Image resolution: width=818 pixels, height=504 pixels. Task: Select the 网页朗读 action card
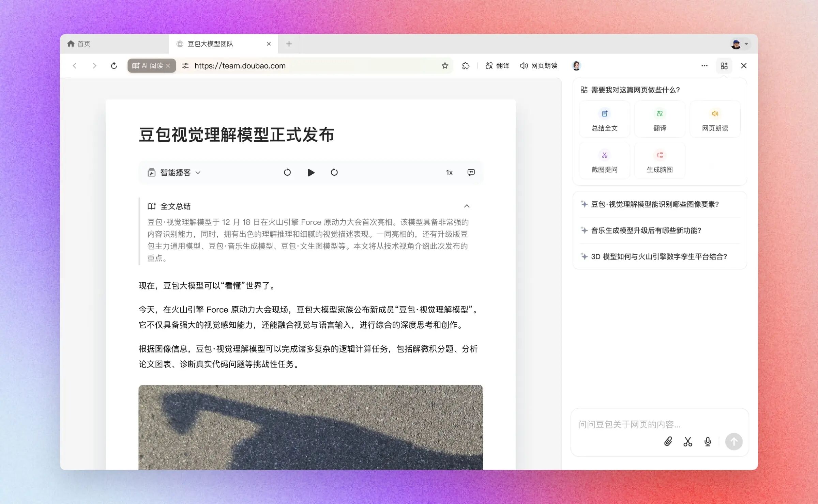715,119
